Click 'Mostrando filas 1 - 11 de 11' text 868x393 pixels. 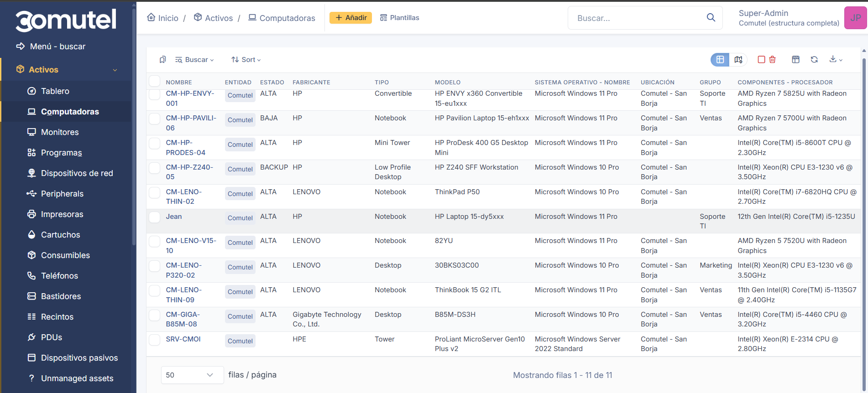point(563,375)
